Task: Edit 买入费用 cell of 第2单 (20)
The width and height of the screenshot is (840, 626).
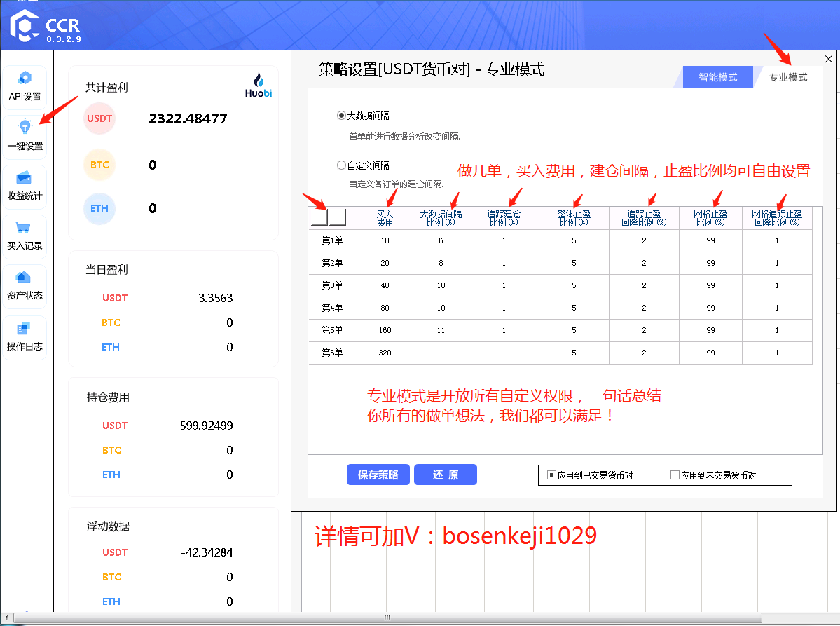Action: click(x=385, y=263)
